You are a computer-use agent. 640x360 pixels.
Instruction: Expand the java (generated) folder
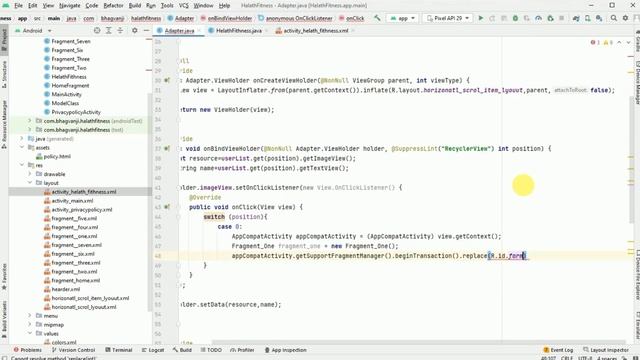(x=22, y=139)
